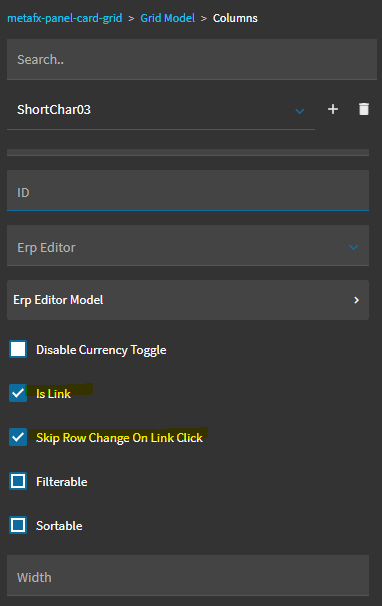Check the Filterable checkbox
This screenshot has height=606, width=382.
coord(18,481)
